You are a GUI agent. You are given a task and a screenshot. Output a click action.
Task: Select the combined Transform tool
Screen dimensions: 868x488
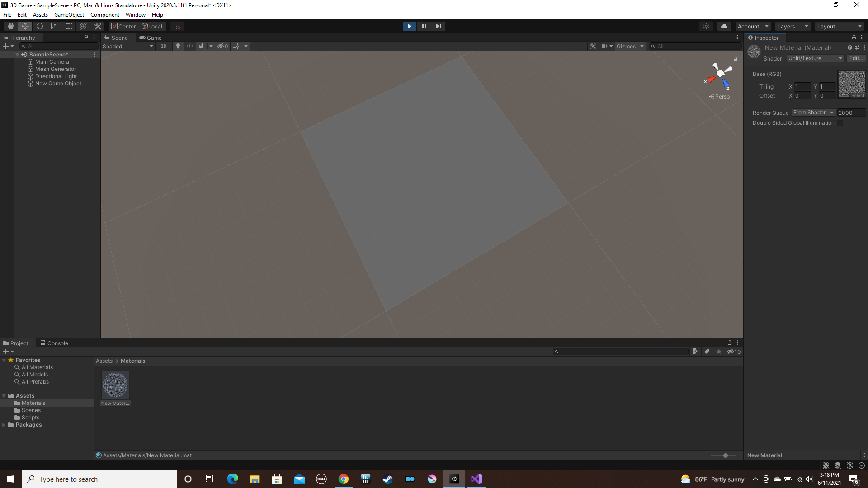pos(83,26)
